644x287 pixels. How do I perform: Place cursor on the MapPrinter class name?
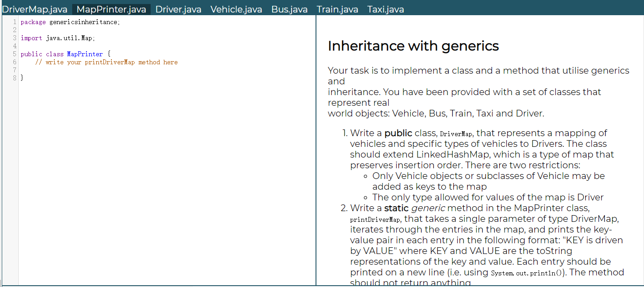(85, 54)
